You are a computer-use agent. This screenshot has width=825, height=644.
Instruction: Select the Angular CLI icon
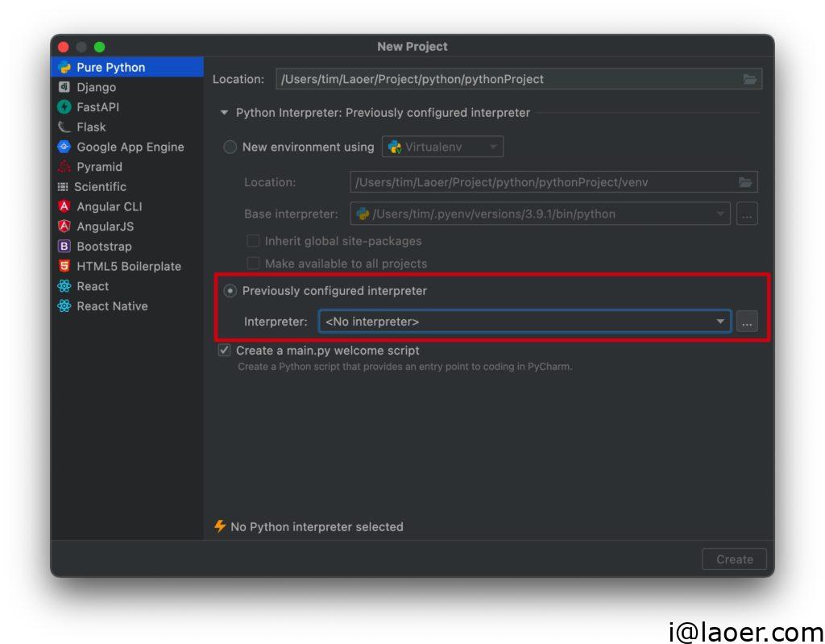coord(64,206)
